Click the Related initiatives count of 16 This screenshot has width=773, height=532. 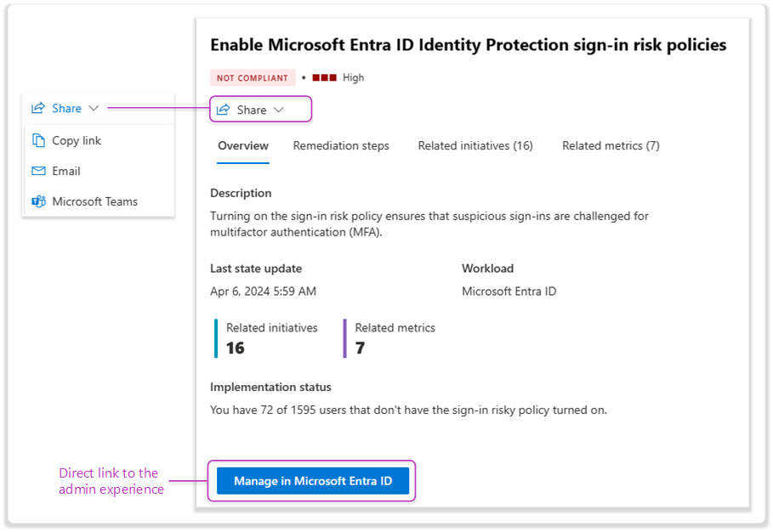236,348
